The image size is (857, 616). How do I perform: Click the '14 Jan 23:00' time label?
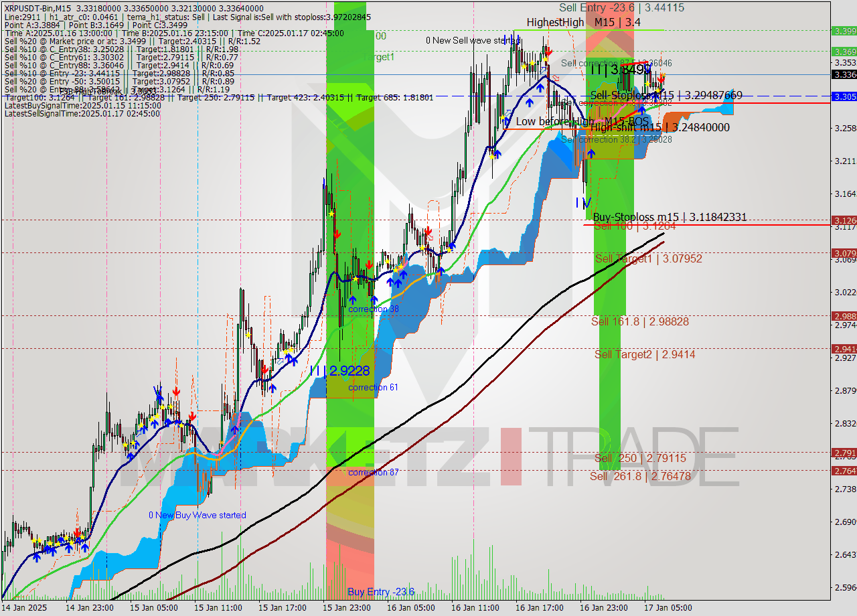pyautogui.click(x=88, y=608)
